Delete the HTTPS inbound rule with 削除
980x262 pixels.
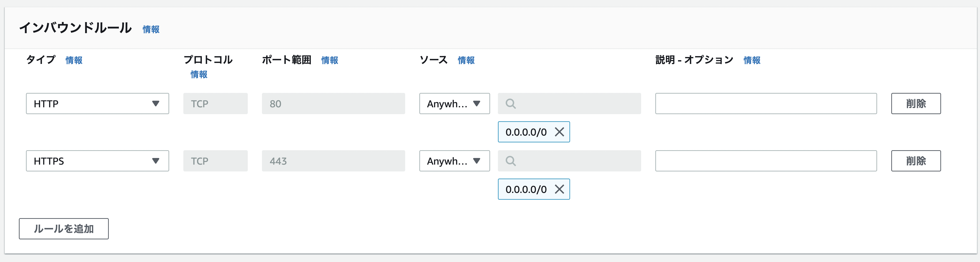(915, 160)
